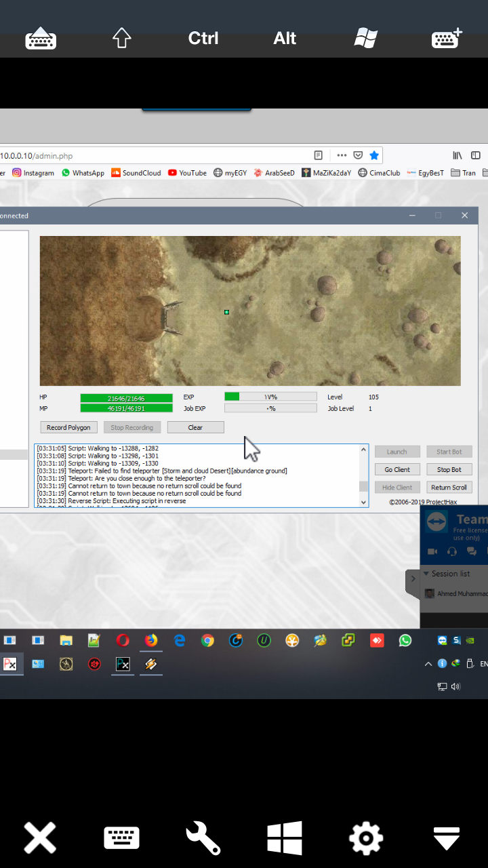Show the on-screen keyboard from bottom bar
Viewport: 488px width, 868px height.
[121, 838]
